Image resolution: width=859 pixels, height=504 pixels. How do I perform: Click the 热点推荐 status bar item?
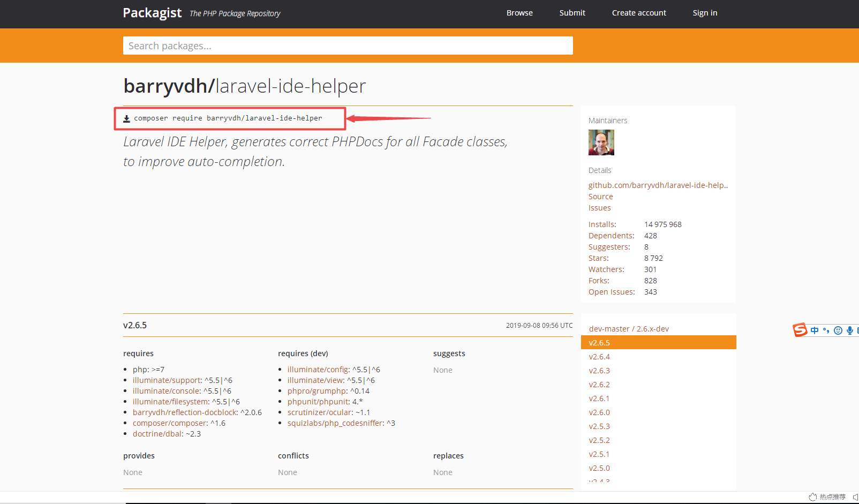827,497
